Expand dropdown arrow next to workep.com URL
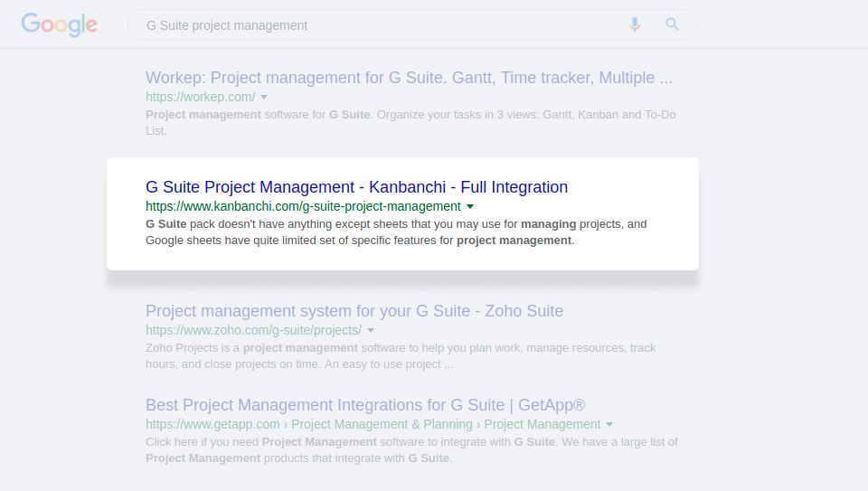This screenshot has height=491, width=868. (264, 97)
